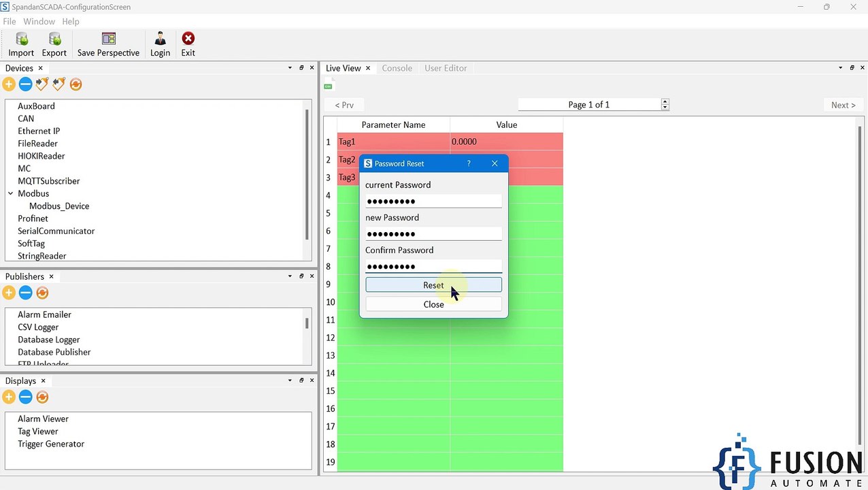Image resolution: width=868 pixels, height=490 pixels.
Task: Float the Displays panel with its undock icon
Action: click(301, 380)
